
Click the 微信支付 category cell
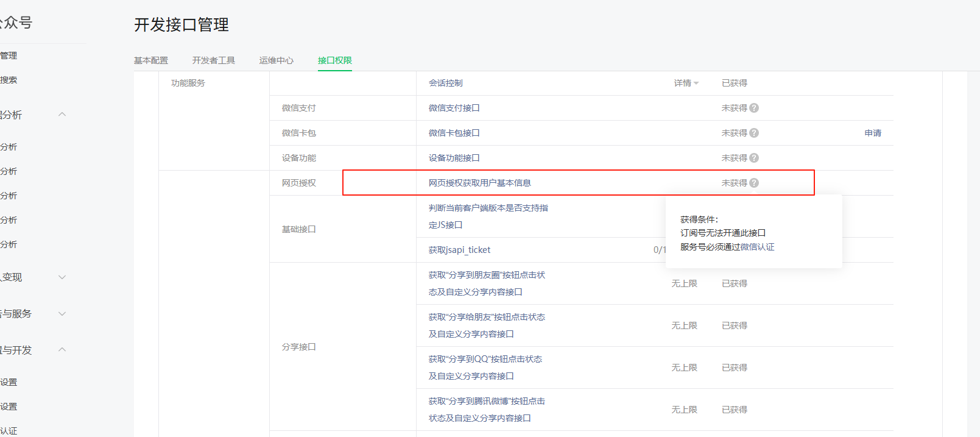point(299,108)
